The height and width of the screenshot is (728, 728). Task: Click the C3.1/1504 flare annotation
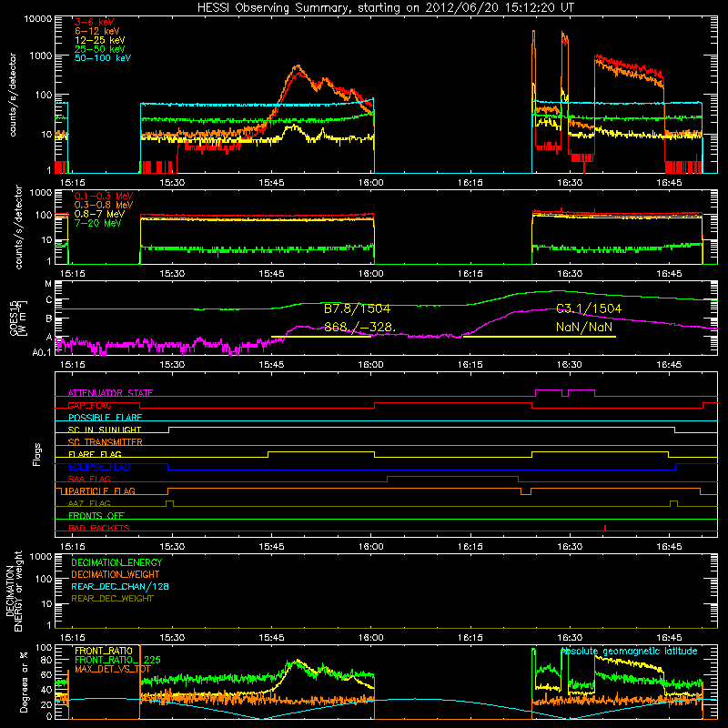click(x=589, y=308)
